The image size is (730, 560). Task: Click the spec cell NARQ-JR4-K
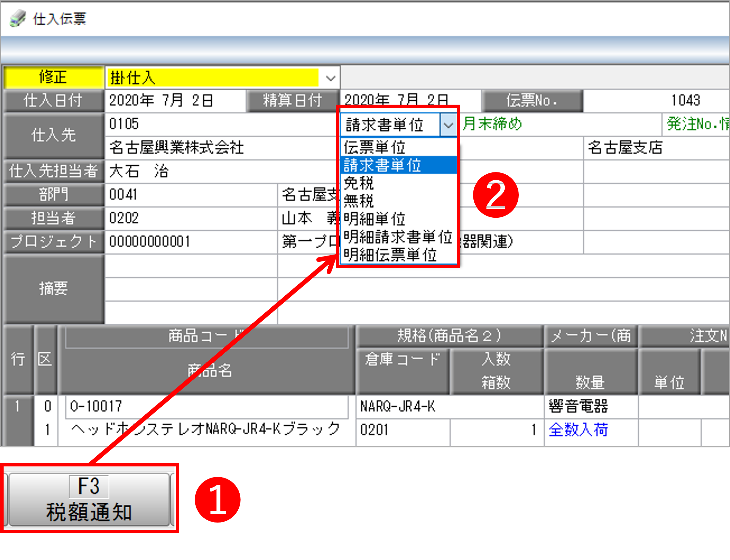pos(449,406)
